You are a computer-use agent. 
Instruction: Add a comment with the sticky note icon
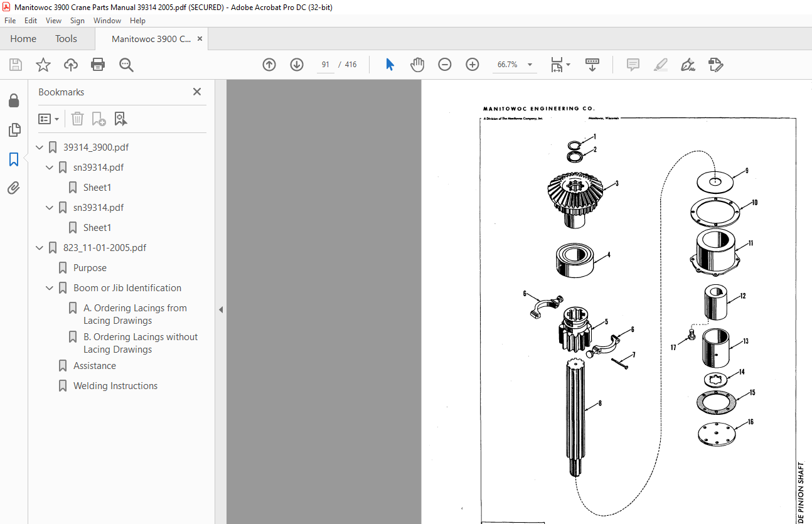(633, 65)
